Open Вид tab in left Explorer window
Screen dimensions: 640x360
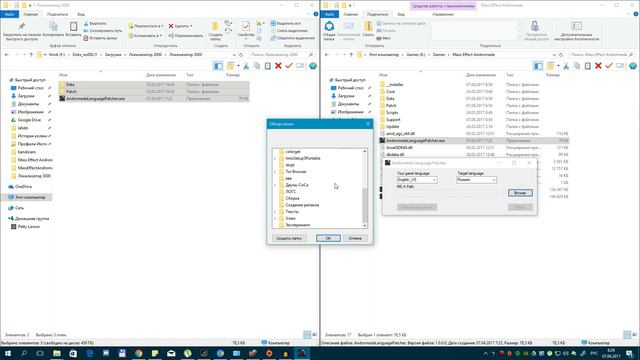pos(81,14)
